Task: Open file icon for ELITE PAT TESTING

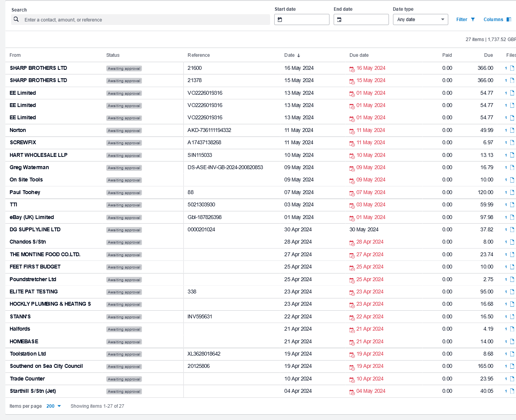Action: click(512, 292)
